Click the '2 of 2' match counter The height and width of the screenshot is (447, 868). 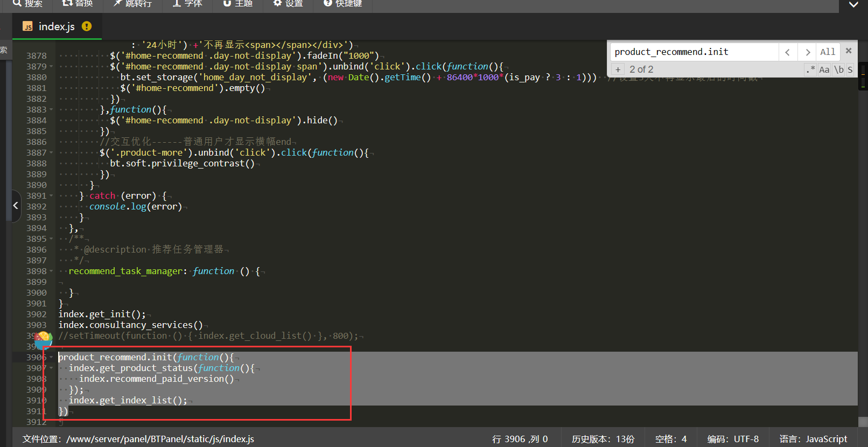(x=641, y=69)
